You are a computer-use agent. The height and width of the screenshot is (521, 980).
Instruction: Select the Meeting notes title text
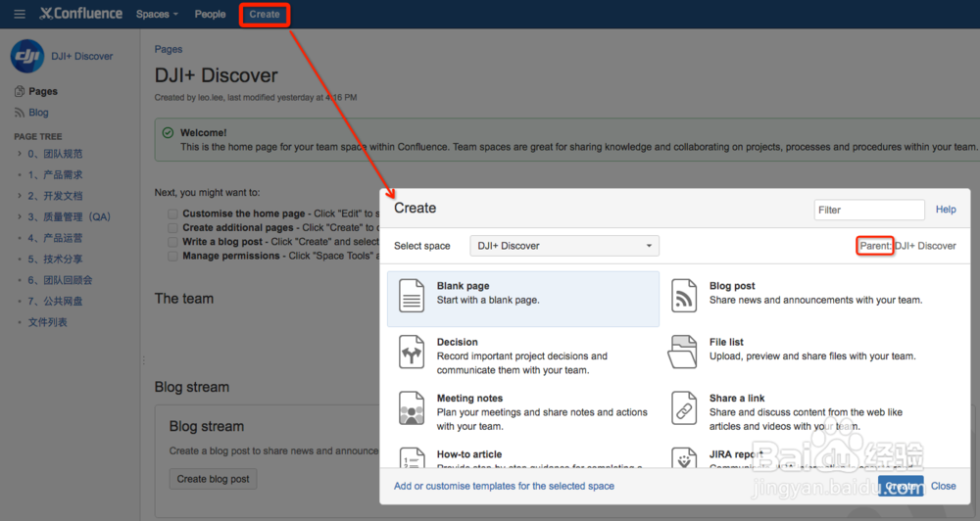469,398
